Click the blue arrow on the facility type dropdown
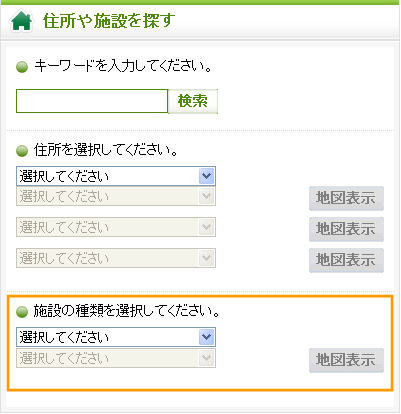Viewport: 401px width, 414px height. 206,337
